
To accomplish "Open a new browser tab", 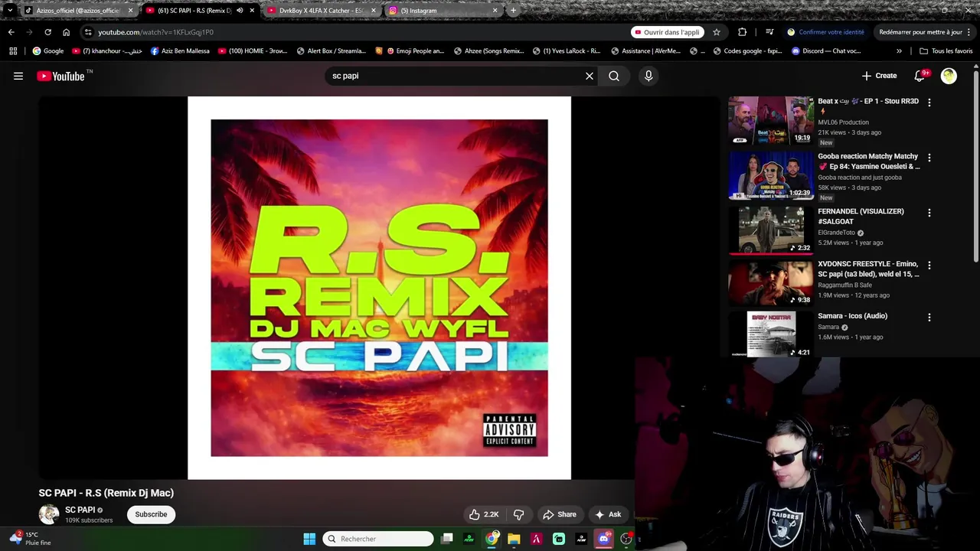I will pyautogui.click(x=513, y=11).
